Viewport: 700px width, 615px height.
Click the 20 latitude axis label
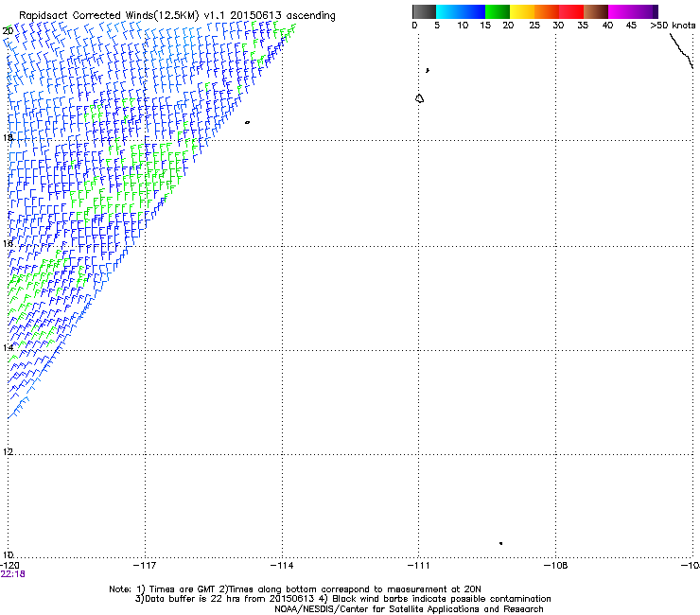8,31
